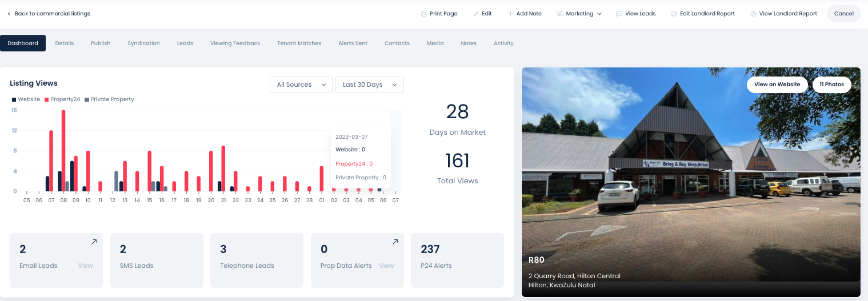Image resolution: width=868 pixels, height=301 pixels.
Task: Open the Details tab
Action: (x=65, y=43)
